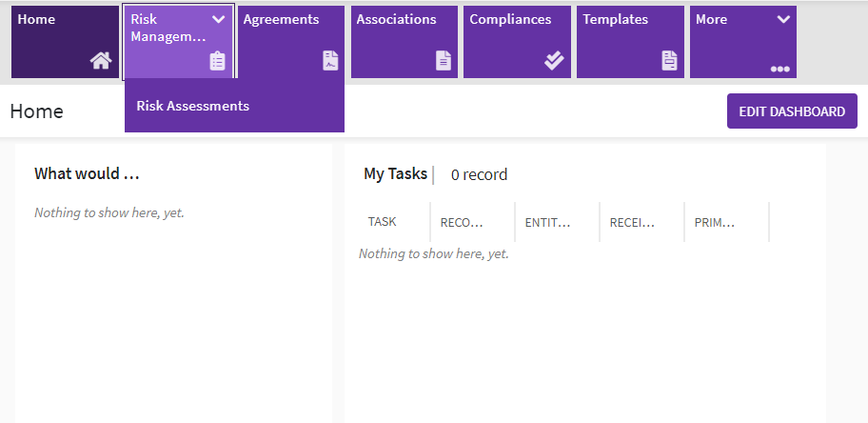The height and width of the screenshot is (423, 868).
Task: Click the Associations document icon
Action: point(444,61)
